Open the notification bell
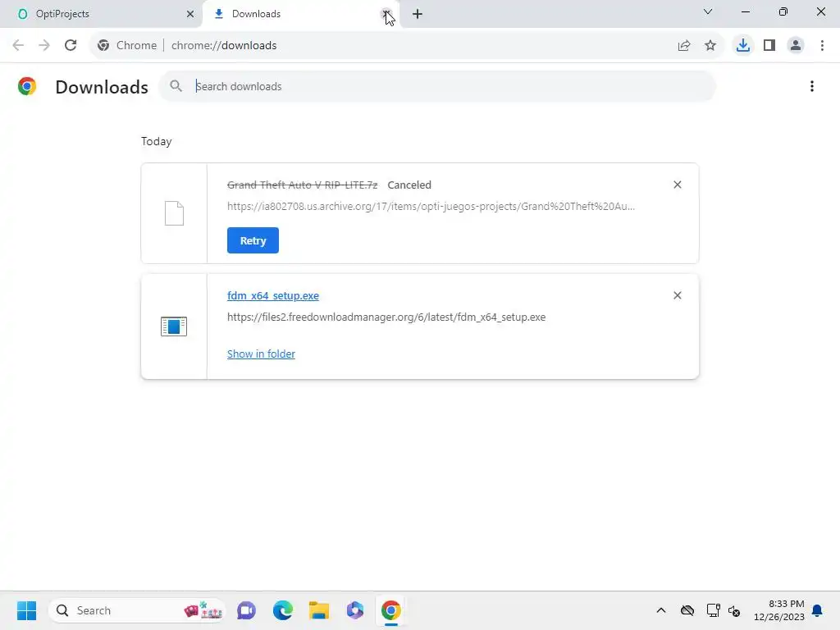The width and height of the screenshot is (840, 630). tap(818, 610)
